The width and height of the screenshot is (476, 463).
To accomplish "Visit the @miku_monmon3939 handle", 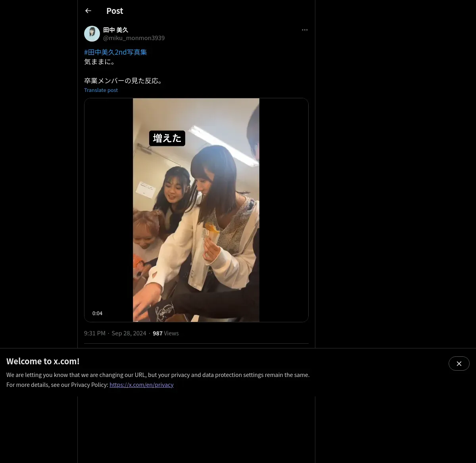I will [x=134, y=38].
